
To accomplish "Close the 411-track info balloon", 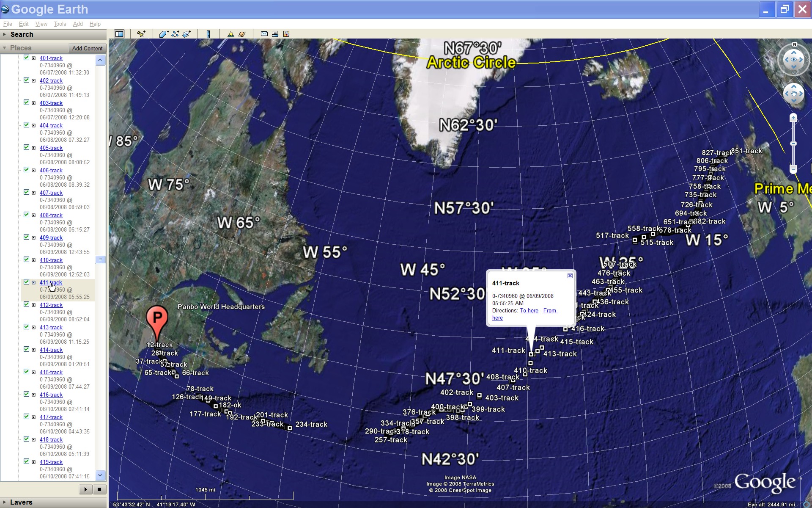I will [x=570, y=276].
